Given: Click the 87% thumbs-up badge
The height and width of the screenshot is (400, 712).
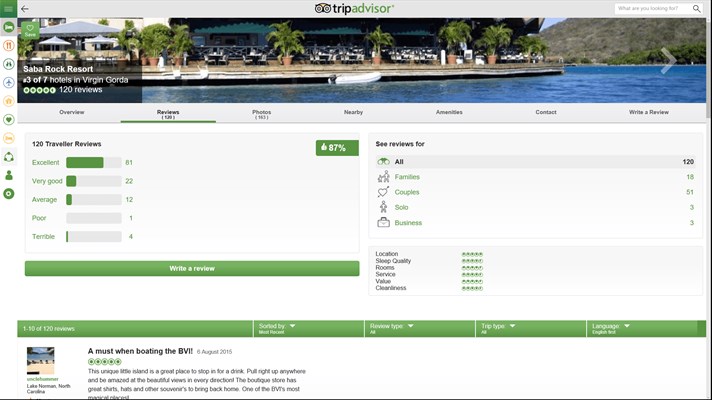Looking at the screenshot, I should (337, 148).
